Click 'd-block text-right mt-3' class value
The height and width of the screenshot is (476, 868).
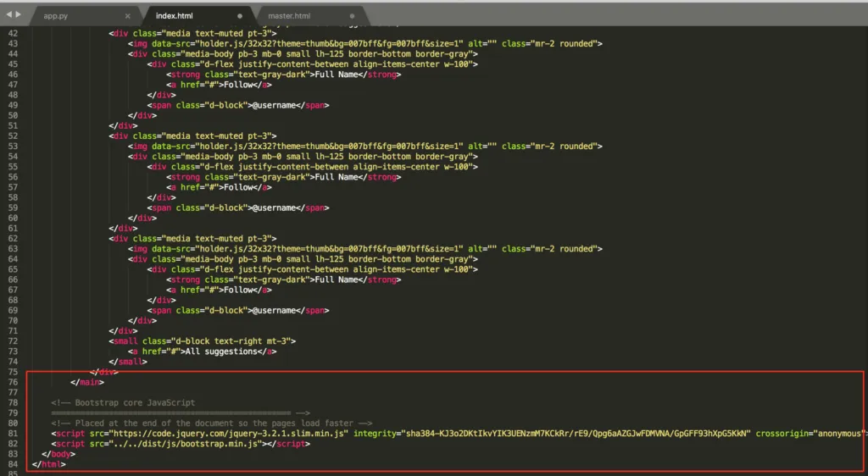(233, 341)
